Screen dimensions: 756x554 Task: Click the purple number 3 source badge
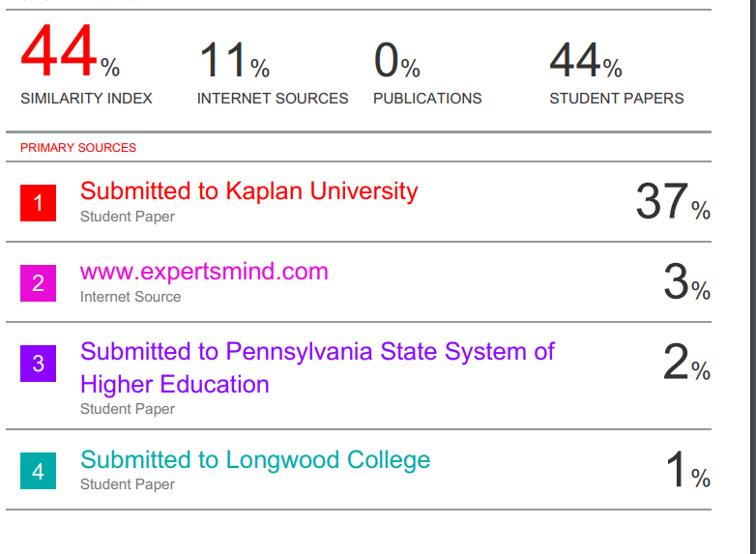pos(38,364)
